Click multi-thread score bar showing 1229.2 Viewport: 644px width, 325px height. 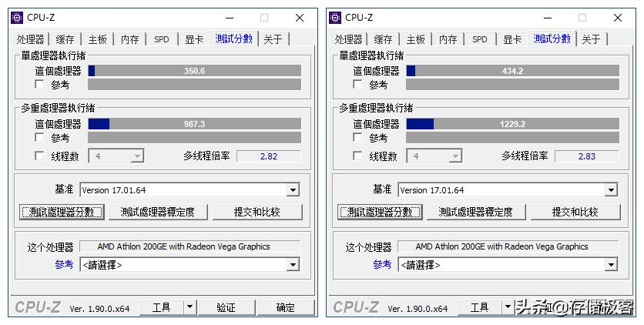[x=512, y=124]
